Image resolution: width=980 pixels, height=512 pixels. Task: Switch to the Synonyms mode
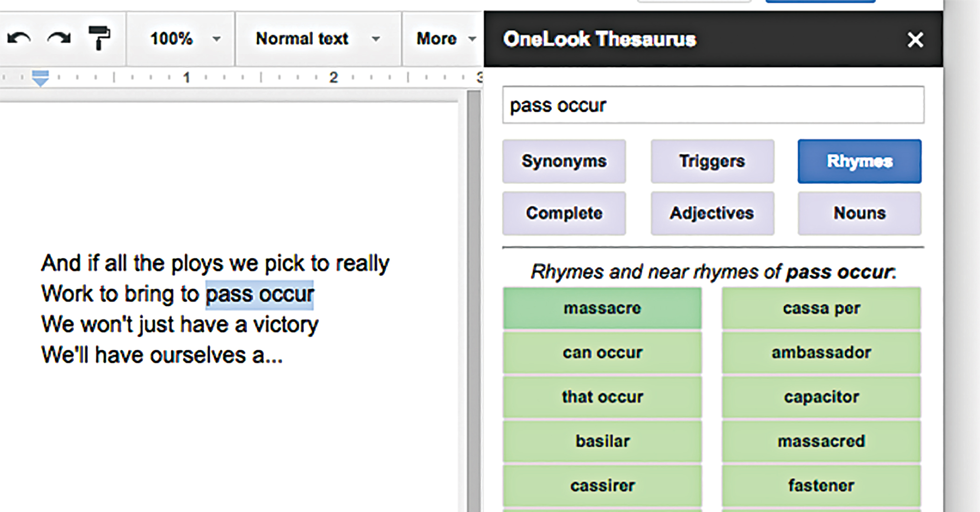564,161
